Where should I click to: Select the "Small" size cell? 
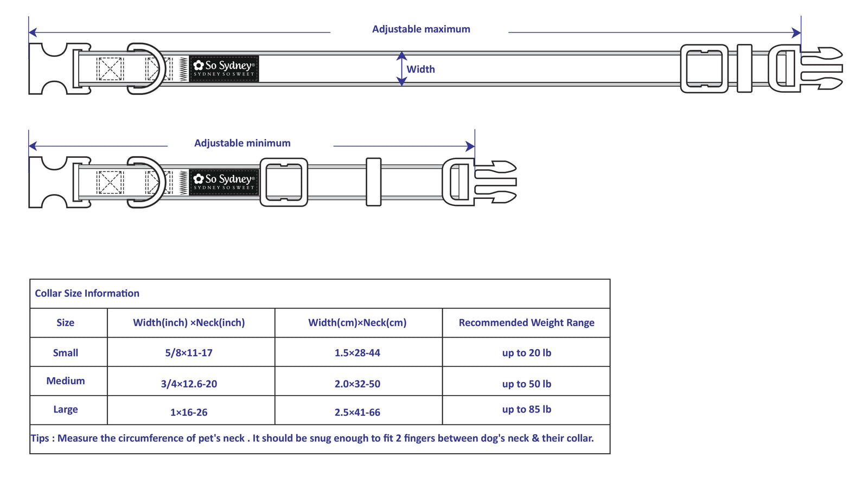(66, 353)
